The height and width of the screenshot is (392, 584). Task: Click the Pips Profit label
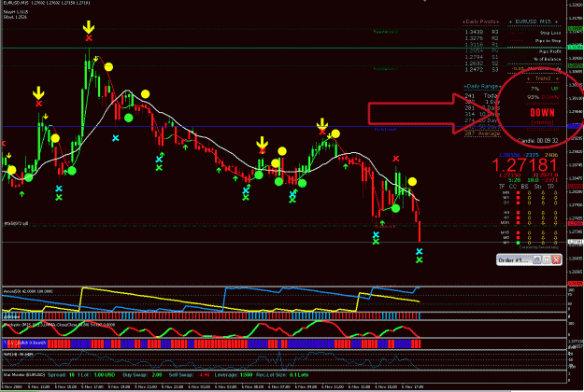click(x=549, y=51)
